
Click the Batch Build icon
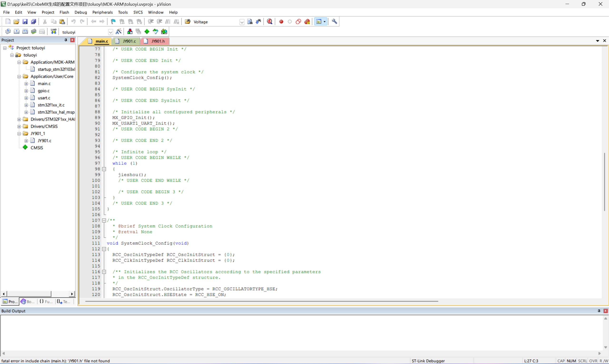tap(34, 31)
